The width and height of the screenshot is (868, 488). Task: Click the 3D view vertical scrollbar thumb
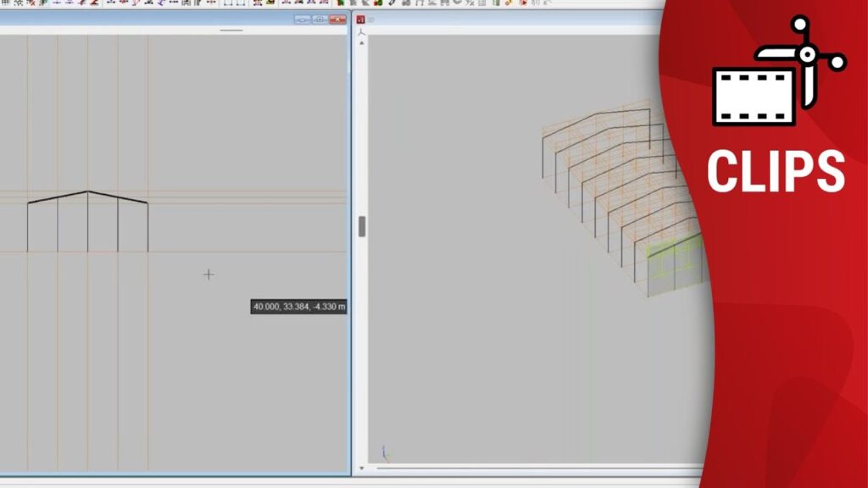[362, 226]
